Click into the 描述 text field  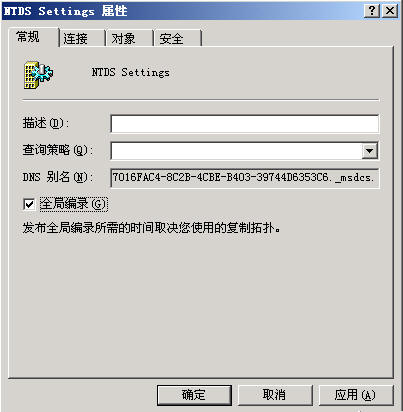tap(245, 124)
